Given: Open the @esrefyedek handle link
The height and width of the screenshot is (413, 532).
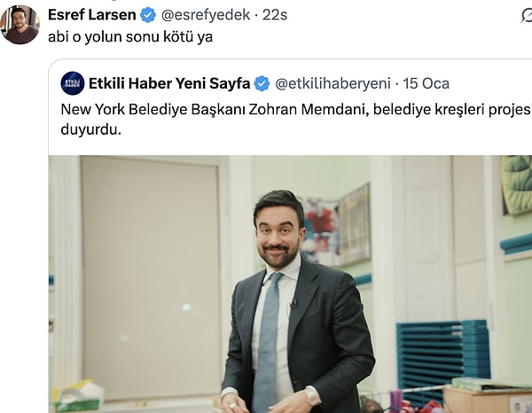Looking at the screenshot, I should (x=206, y=15).
